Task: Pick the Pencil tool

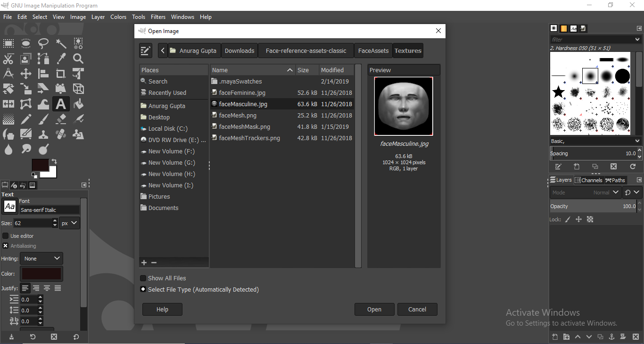Action: tap(26, 119)
